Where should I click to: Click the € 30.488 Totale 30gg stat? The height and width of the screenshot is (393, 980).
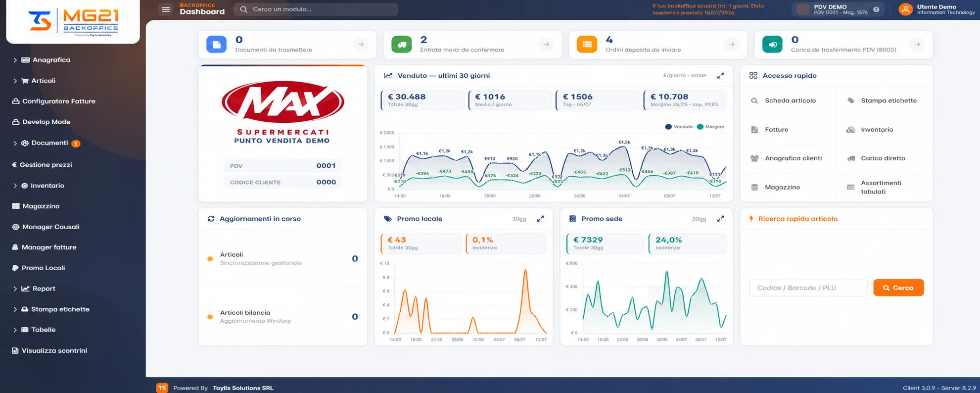422,100
